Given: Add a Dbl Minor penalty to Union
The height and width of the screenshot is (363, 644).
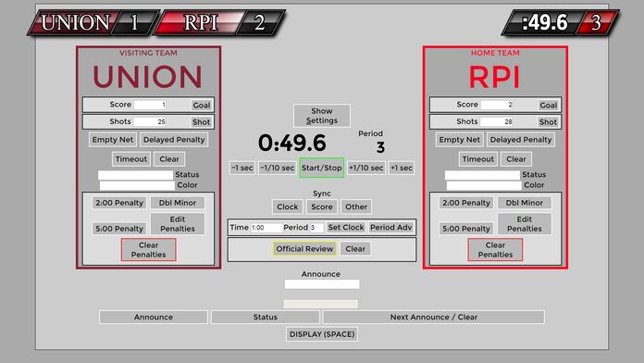Looking at the screenshot, I should (178, 203).
